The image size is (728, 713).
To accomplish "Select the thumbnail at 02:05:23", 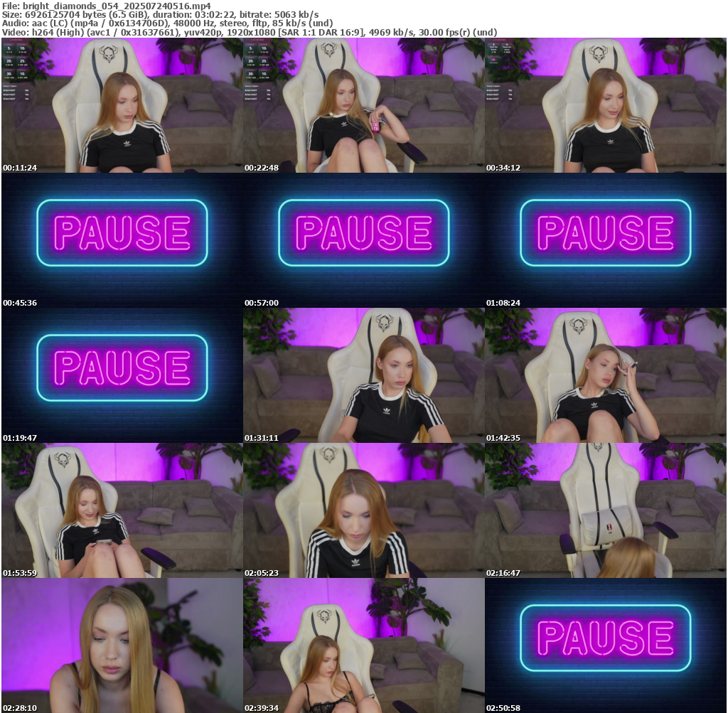I will point(363,510).
